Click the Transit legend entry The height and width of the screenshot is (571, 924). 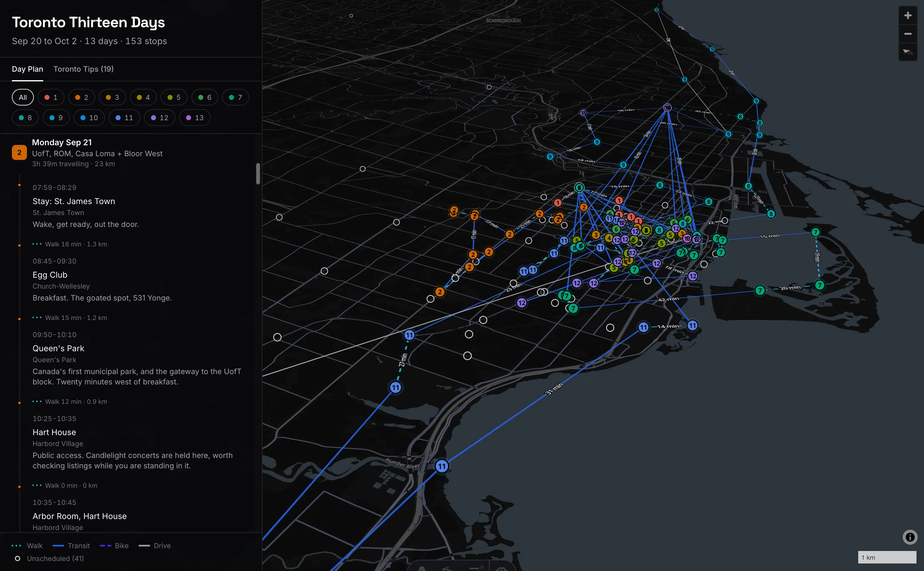point(71,546)
